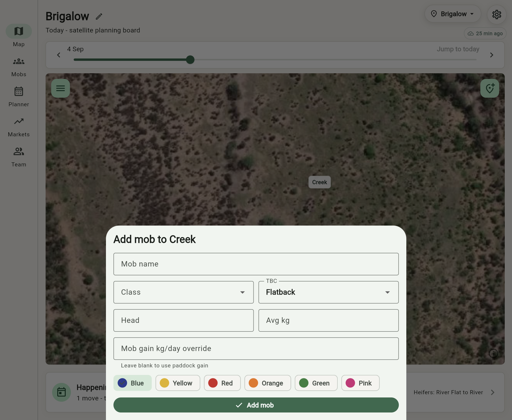Click the date slider handle
This screenshot has width=512, height=420.
pyautogui.click(x=190, y=60)
